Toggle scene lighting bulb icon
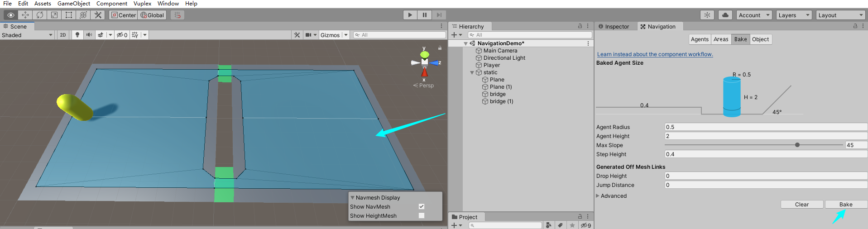The width and height of the screenshot is (868, 229). [77, 35]
